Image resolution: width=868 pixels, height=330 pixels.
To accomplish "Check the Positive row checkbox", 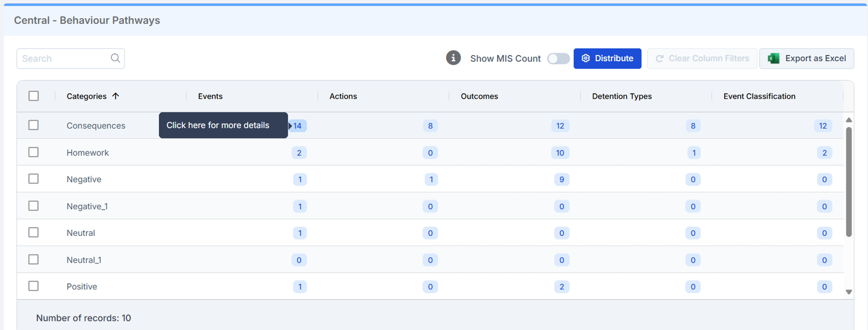I will 33,286.
